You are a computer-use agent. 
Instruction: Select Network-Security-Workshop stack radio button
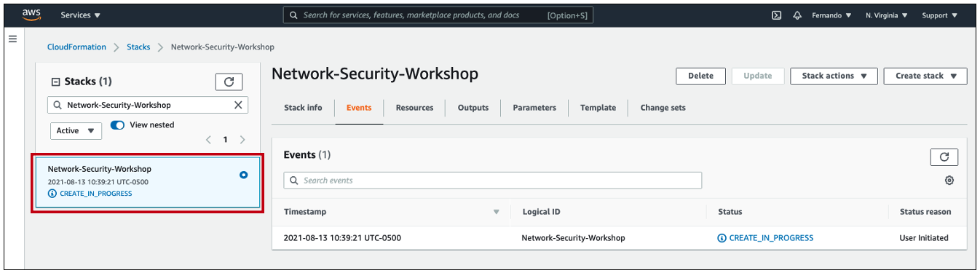coord(243,175)
